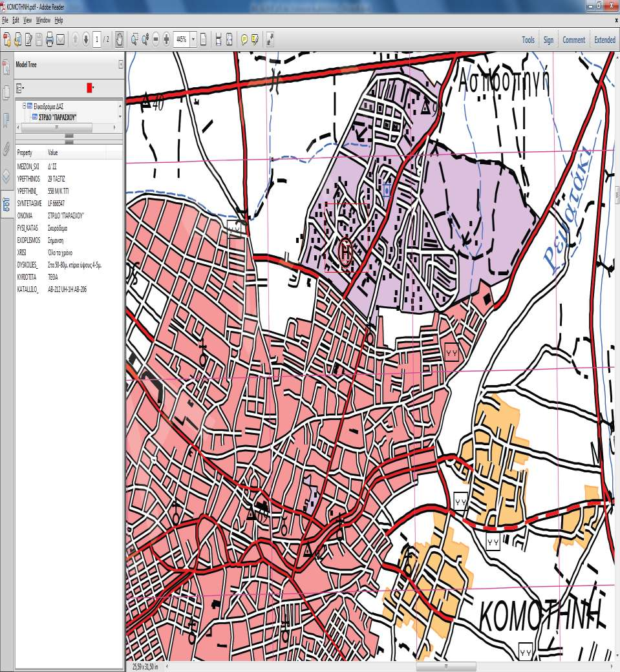Open the File menu

[5, 20]
